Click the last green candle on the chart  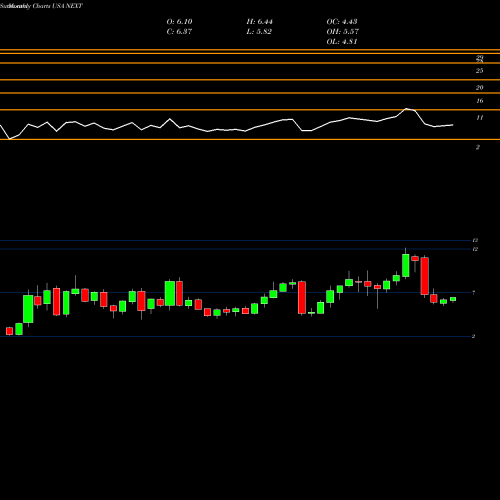click(453, 299)
